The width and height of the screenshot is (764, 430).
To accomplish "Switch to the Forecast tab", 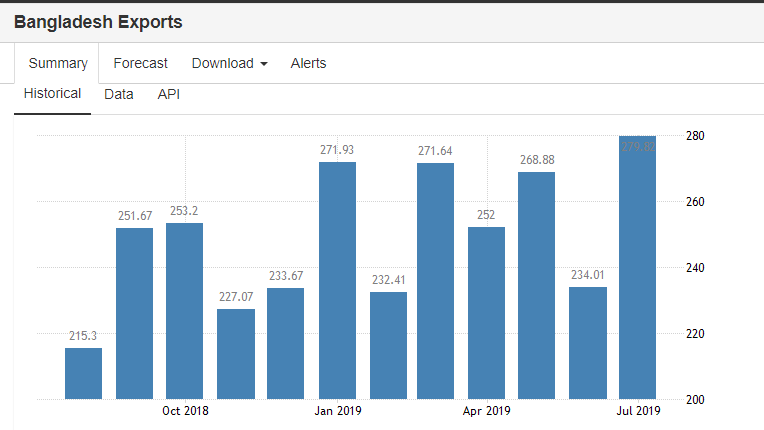I will click(x=140, y=63).
